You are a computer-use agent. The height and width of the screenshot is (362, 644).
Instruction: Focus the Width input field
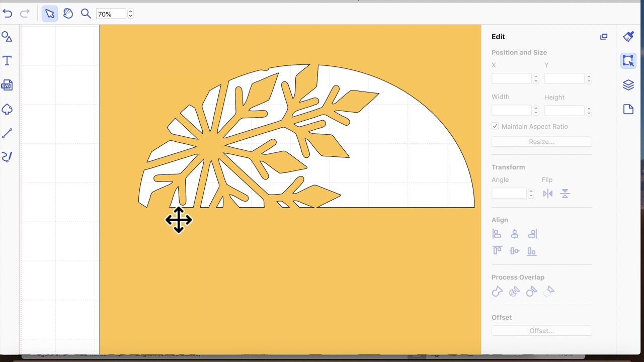coord(512,111)
